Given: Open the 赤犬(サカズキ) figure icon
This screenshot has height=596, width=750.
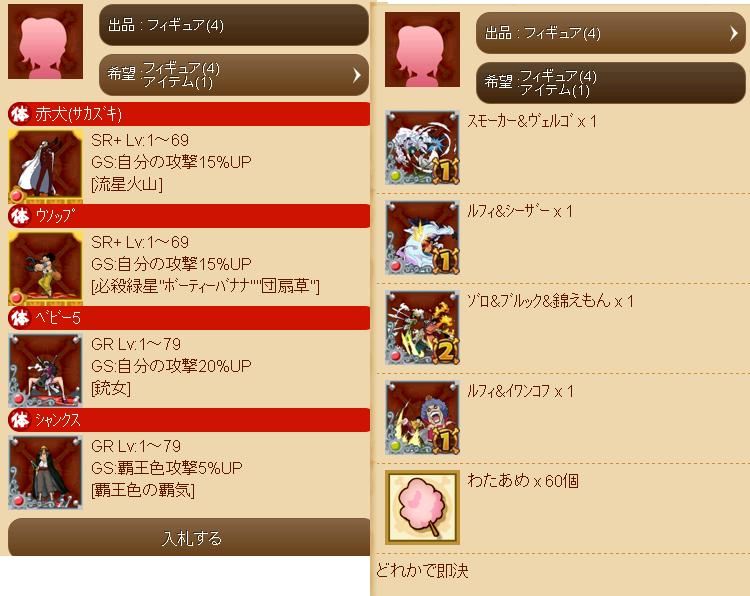Looking at the screenshot, I should [45, 166].
